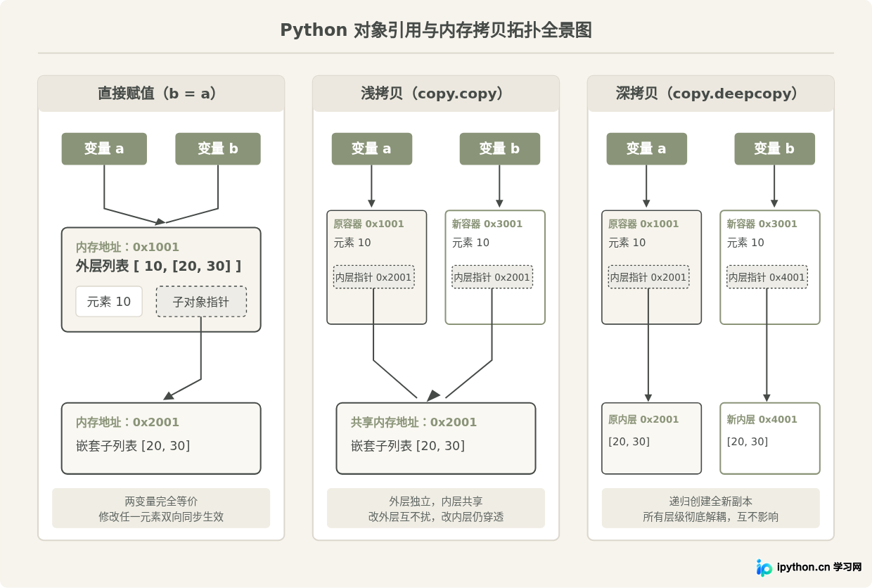
Task: Click "新容器 0x3001" label in the 深拷贝 panel
Action: pyautogui.click(x=762, y=224)
